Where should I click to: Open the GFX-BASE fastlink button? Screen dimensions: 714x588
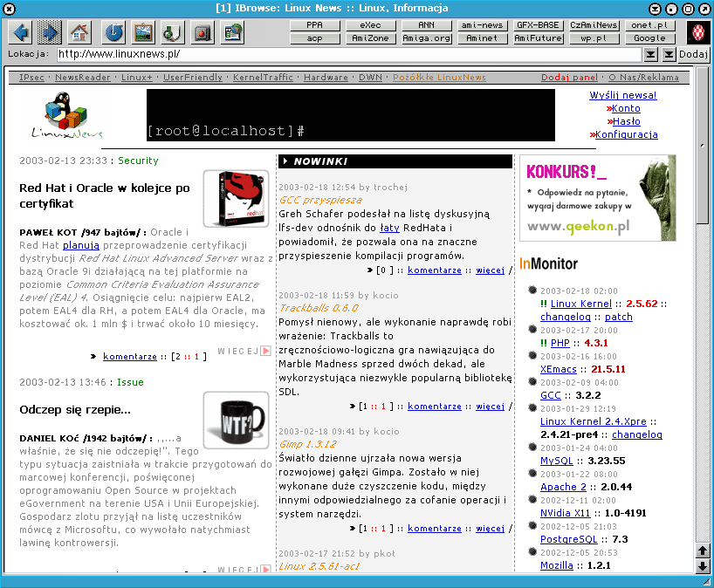point(538,25)
